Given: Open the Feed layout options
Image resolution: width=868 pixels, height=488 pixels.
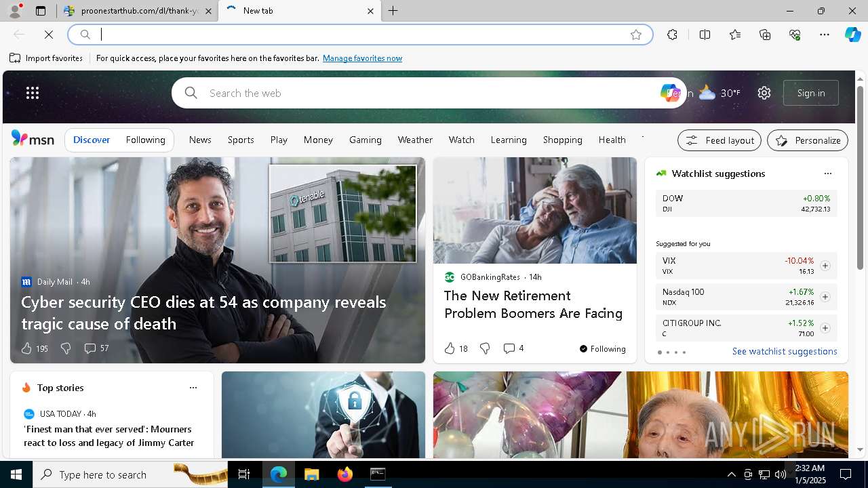Looking at the screenshot, I should (719, 140).
